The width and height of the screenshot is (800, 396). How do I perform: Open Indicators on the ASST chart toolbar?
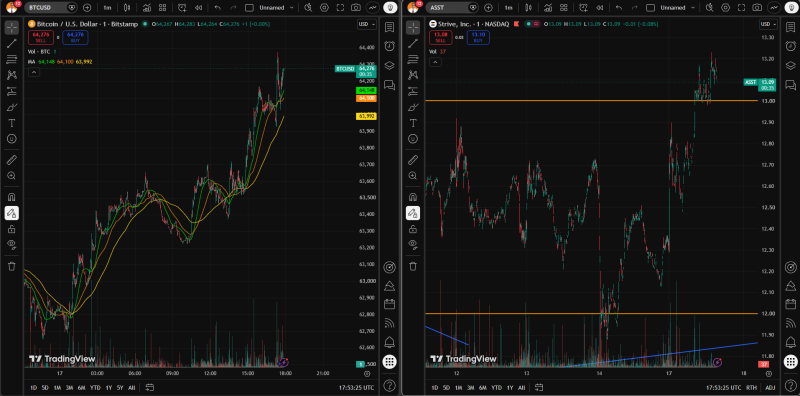pyautogui.click(x=547, y=8)
